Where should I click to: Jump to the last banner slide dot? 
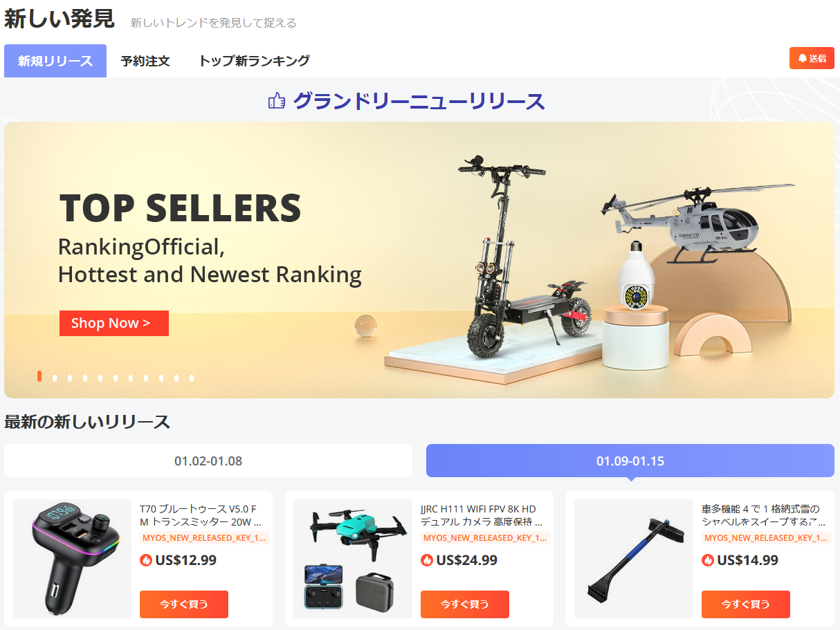tap(192, 378)
